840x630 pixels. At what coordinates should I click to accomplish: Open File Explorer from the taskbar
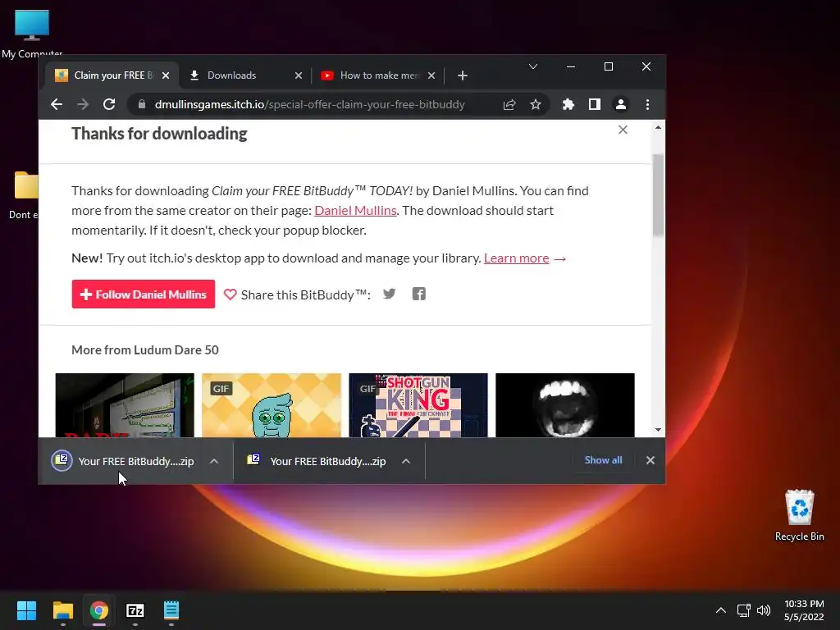click(62, 610)
